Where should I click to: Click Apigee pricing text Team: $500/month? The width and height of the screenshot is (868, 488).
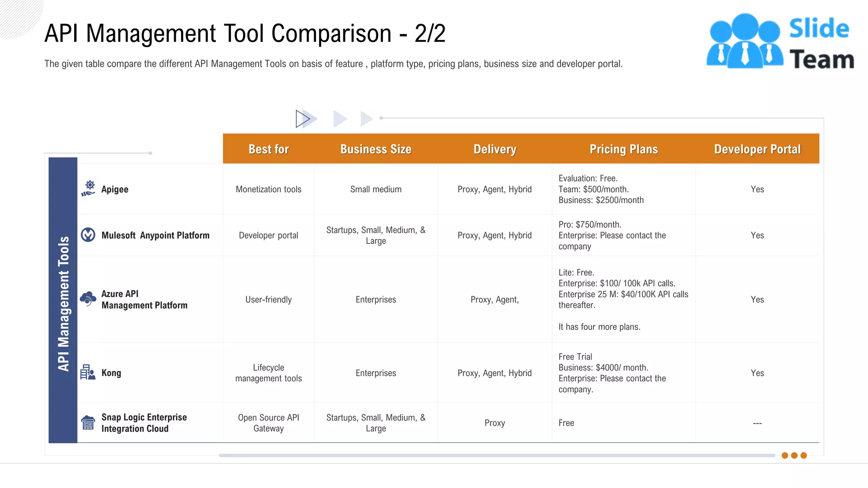593,189
